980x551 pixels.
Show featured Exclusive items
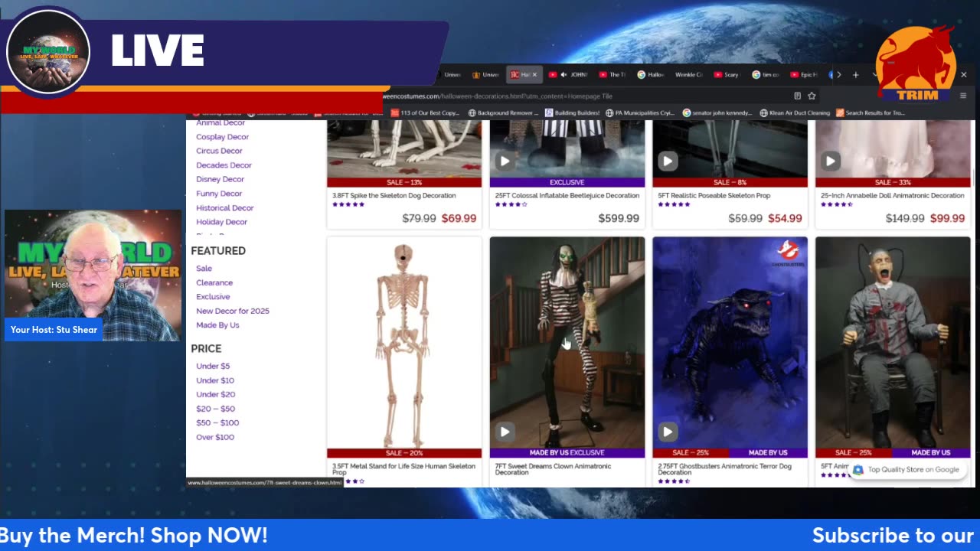point(213,297)
